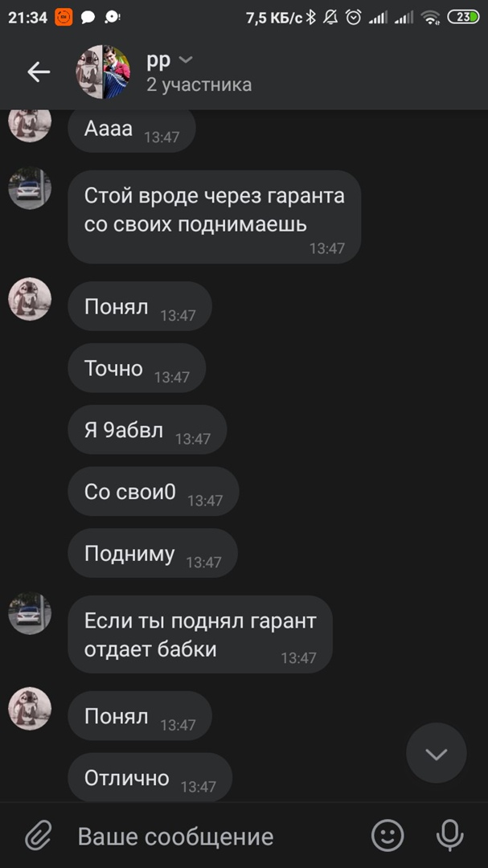Open the "2 участника" members list
The image size is (488, 868).
pos(199,84)
